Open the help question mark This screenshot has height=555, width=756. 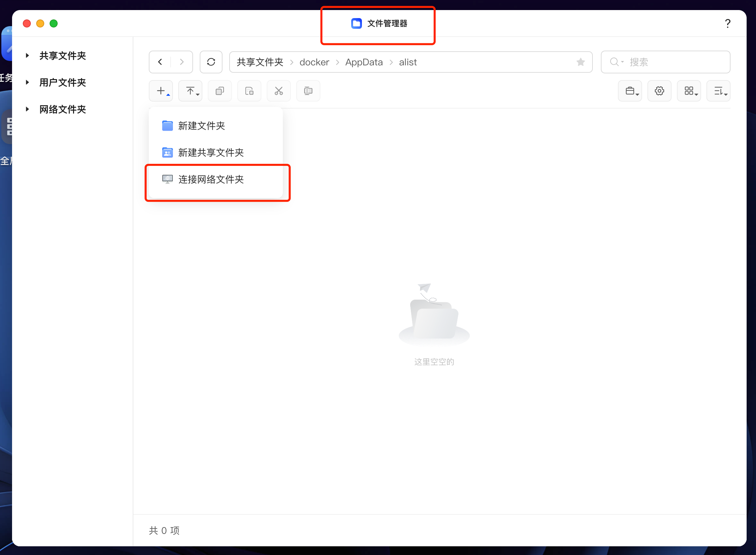[728, 23]
